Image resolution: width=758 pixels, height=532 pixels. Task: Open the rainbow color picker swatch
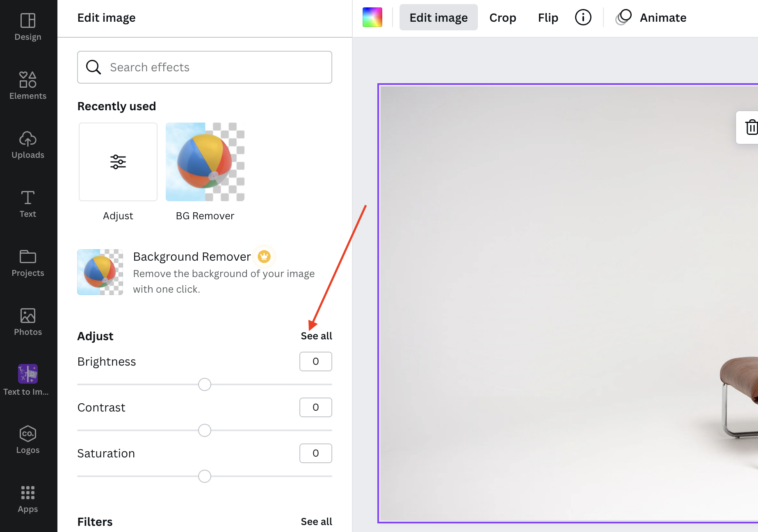coord(372,17)
